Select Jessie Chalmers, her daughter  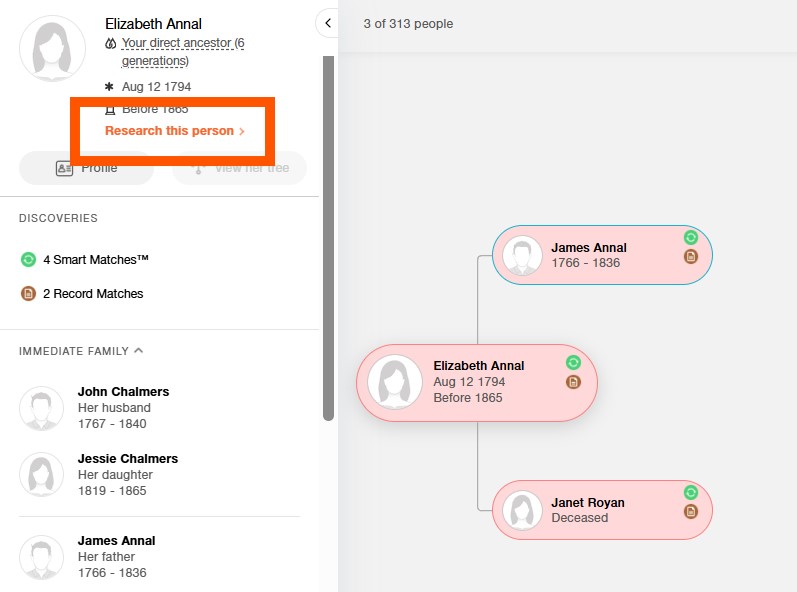[x=127, y=459]
